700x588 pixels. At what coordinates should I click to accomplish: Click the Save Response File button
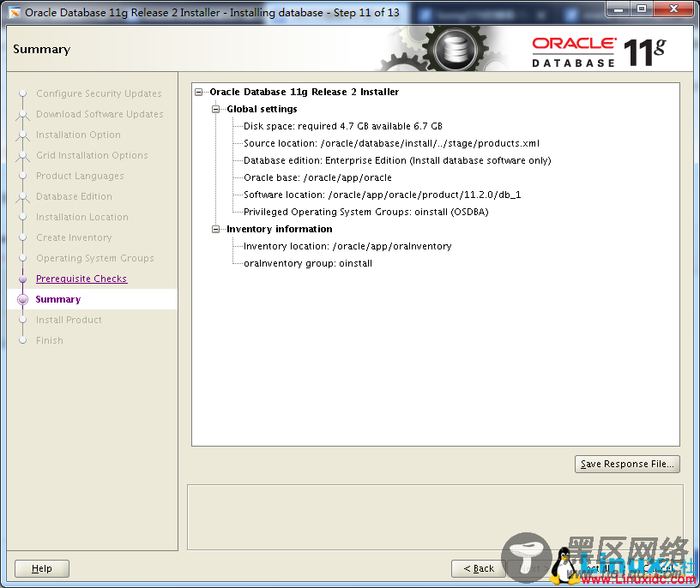coord(627,464)
